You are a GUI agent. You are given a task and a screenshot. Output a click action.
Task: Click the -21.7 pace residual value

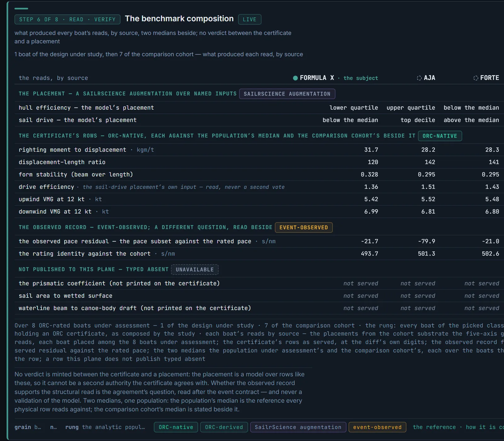coord(369,241)
